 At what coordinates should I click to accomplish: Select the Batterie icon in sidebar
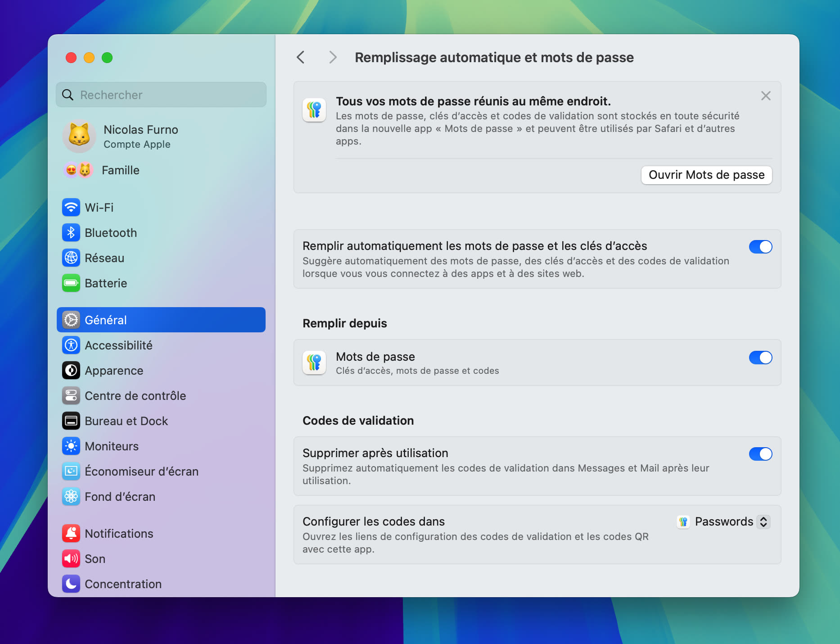(x=71, y=283)
